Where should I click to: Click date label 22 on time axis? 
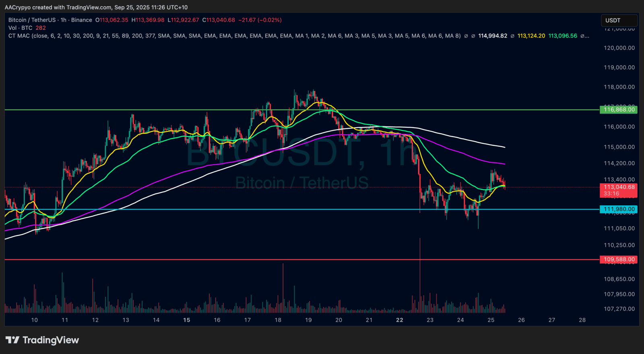pyautogui.click(x=399, y=320)
